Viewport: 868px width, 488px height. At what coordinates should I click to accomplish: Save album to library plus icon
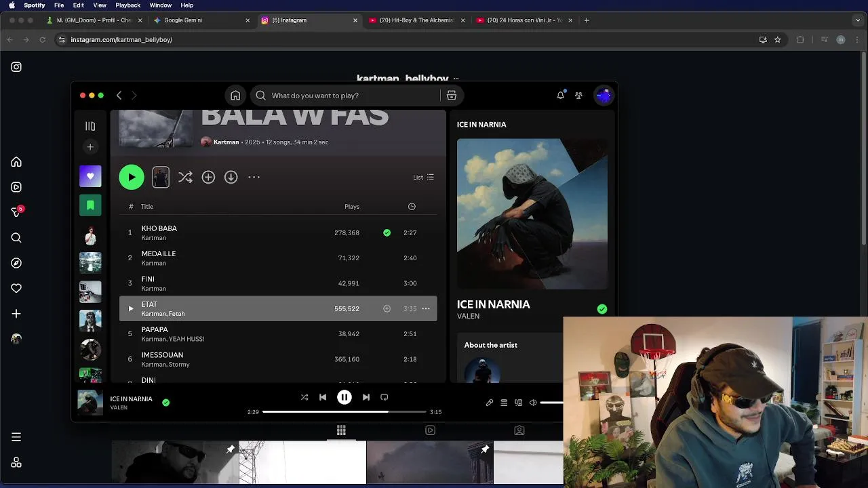208,177
